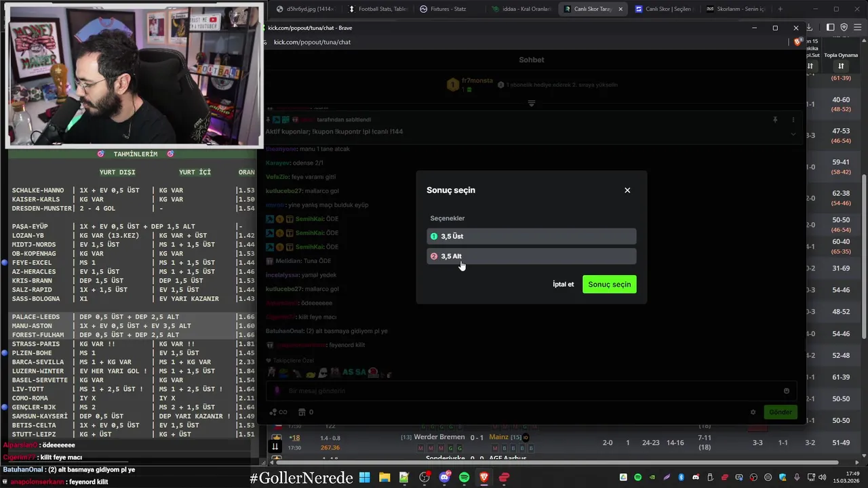Close the Canlı Skor Taray tab
This screenshot has width=868, height=488.
click(620, 9)
